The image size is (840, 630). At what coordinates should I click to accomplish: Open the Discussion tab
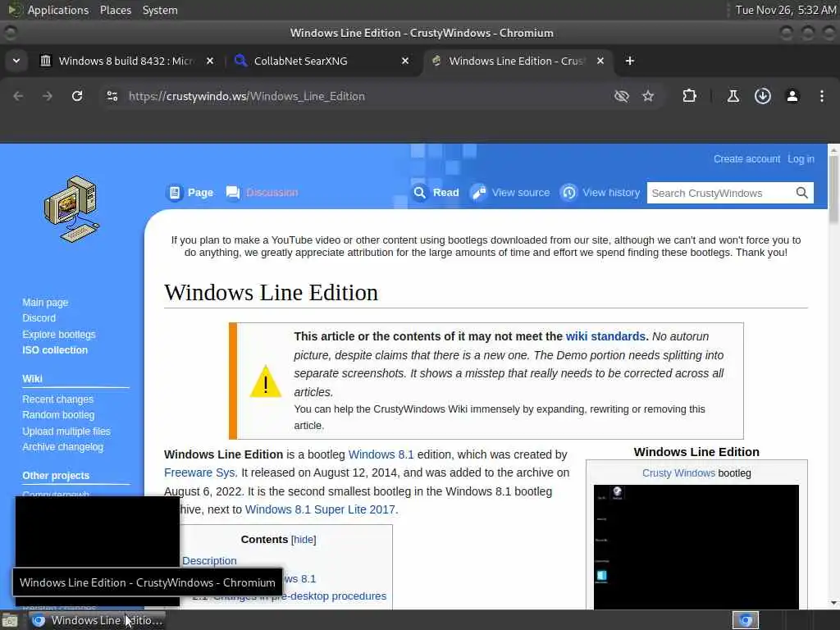coord(262,193)
